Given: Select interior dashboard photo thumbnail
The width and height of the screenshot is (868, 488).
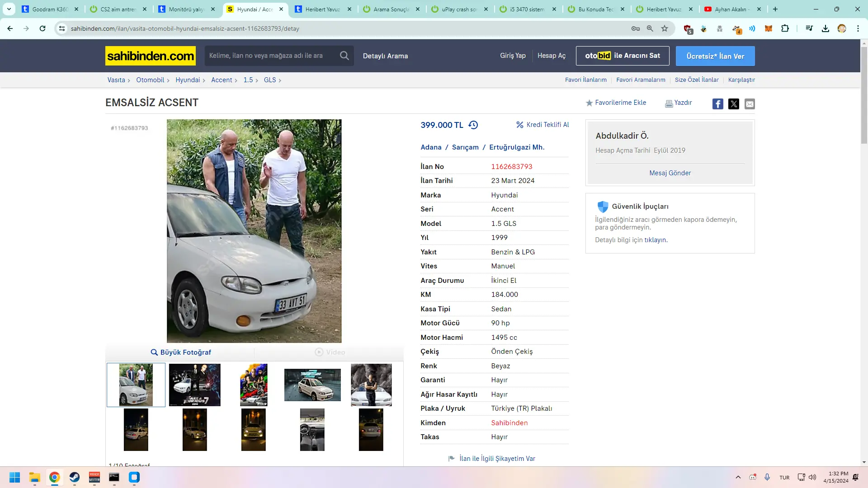Looking at the screenshot, I should (312, 430).
